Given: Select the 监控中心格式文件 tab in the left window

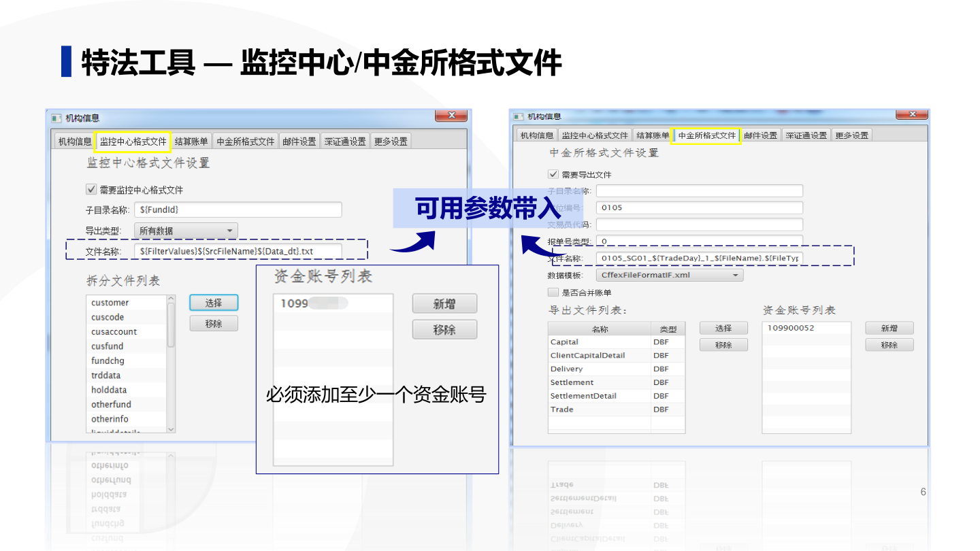Looking at the screenshot, I should click(x=133, y=141).
